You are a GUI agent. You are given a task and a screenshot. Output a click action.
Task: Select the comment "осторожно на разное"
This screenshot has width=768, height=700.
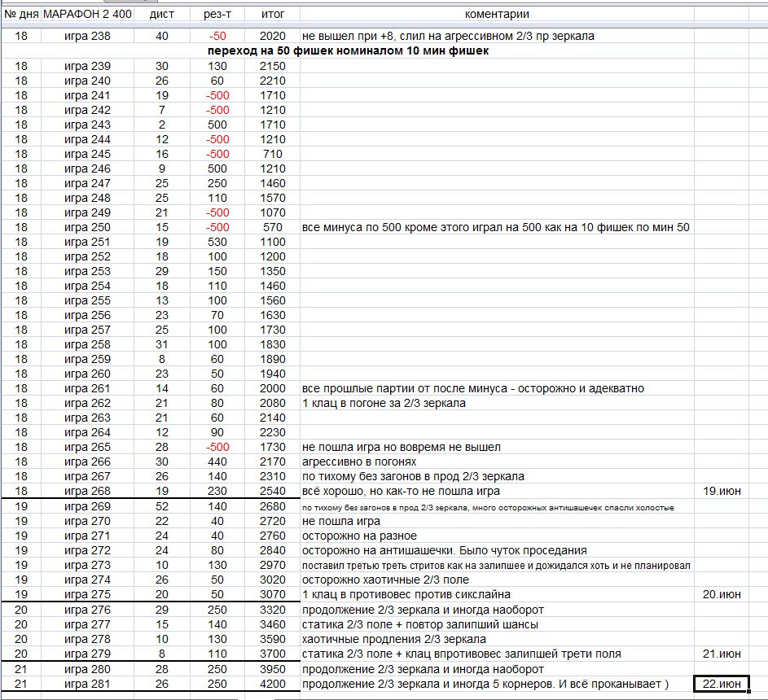point(359,536)
